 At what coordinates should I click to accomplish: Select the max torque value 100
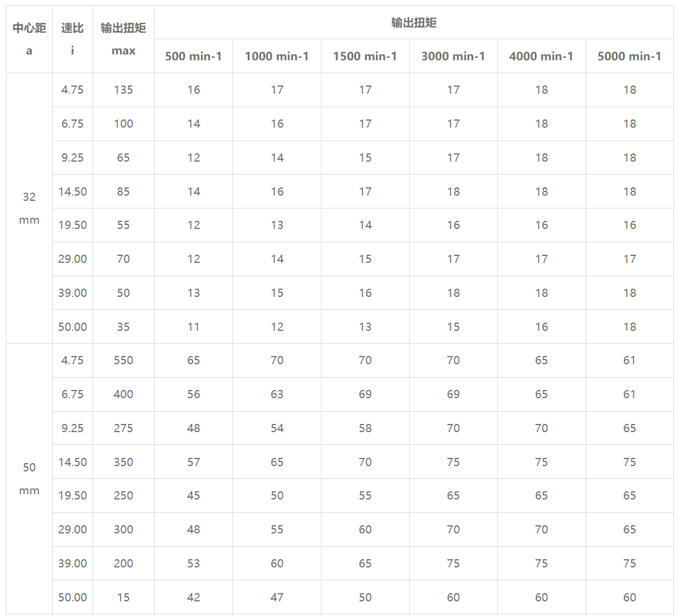coord(124,124)
